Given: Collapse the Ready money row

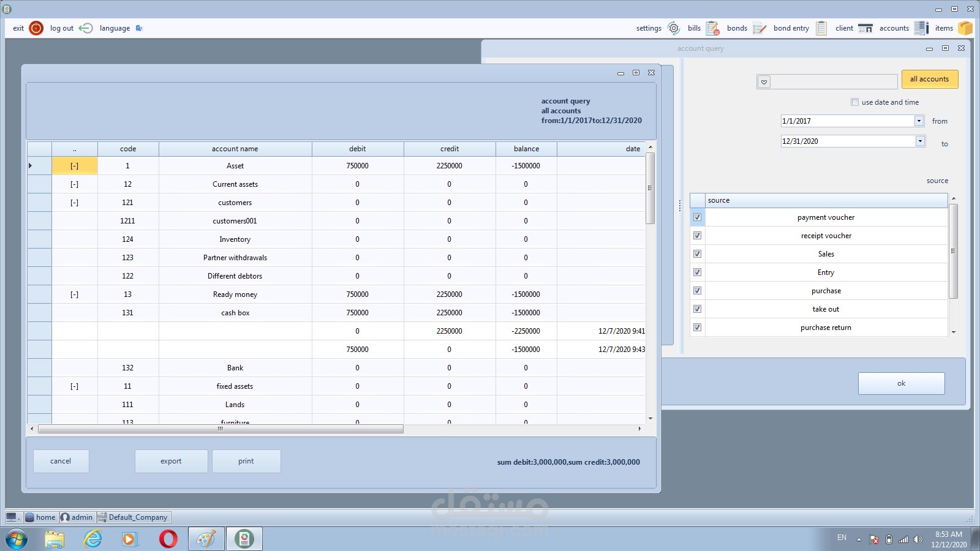Looking at the screenshot, I should [x=74, y=294].
